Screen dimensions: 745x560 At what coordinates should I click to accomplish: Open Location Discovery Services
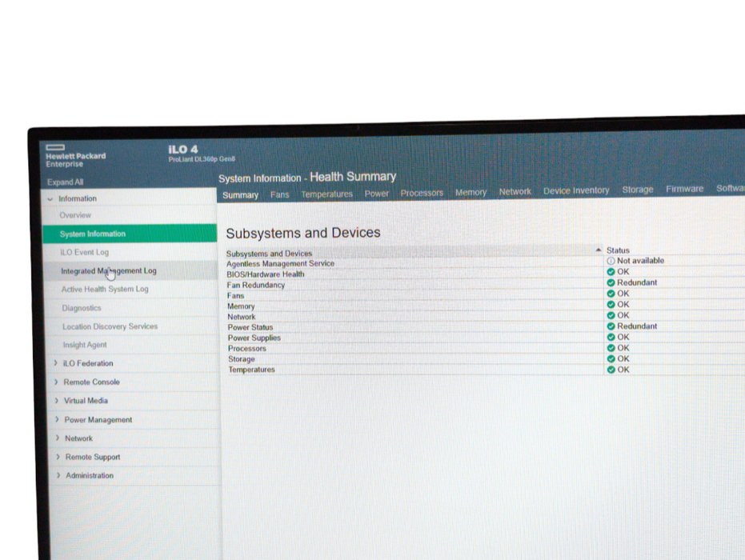pyautogui.click(x=110, y=326)
